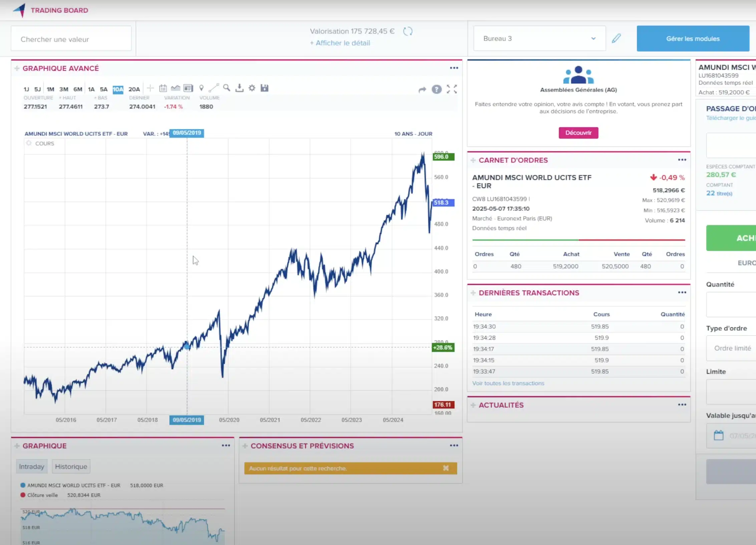Screen dimensions: 756x545
Task: Open Graphique Avancé three-dot menu
Action: click(454, 68)
